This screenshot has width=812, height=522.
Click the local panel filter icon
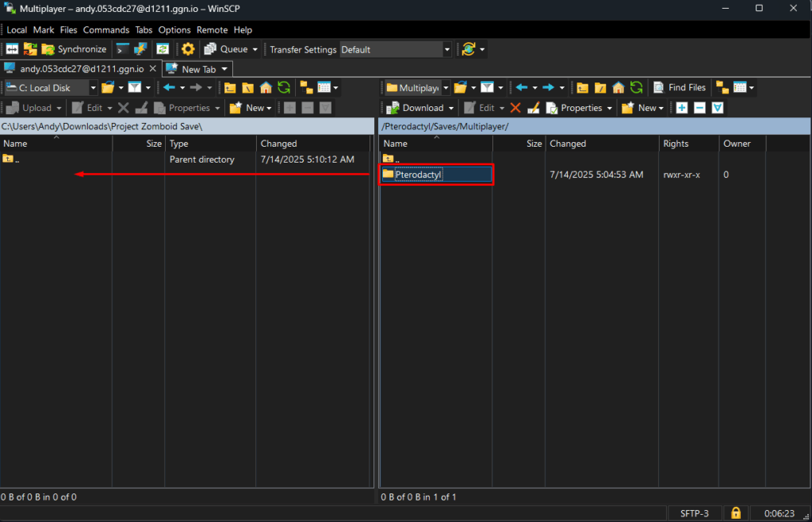pyautogui.click(x=135, y=87)
